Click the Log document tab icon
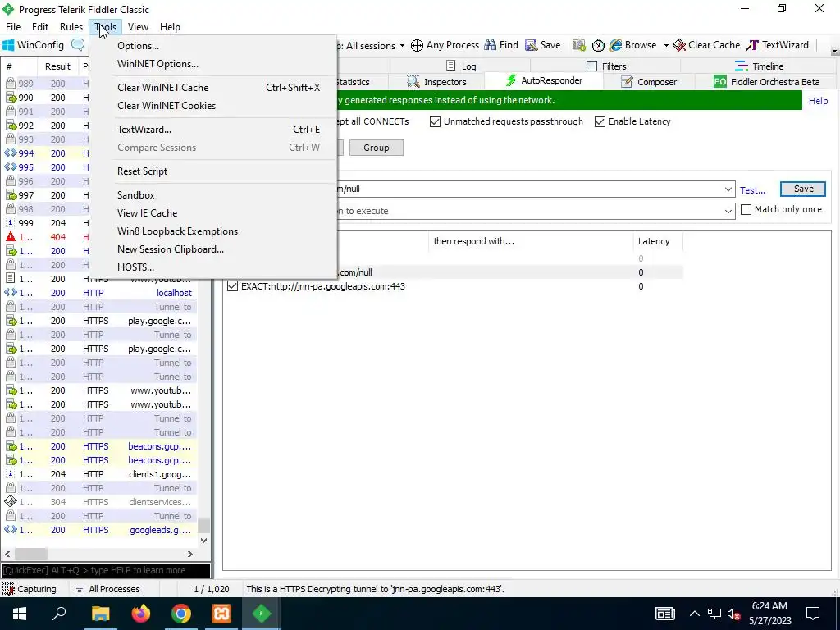This screenshot has height=630, width=840. coord(451,66)
